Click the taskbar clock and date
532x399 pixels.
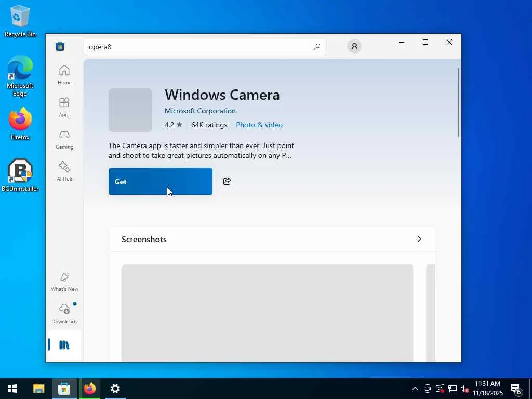tap(487, 389)
